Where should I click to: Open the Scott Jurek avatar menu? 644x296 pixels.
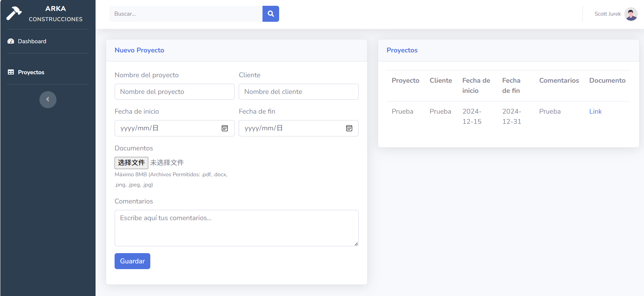click(x=631, y=14)
